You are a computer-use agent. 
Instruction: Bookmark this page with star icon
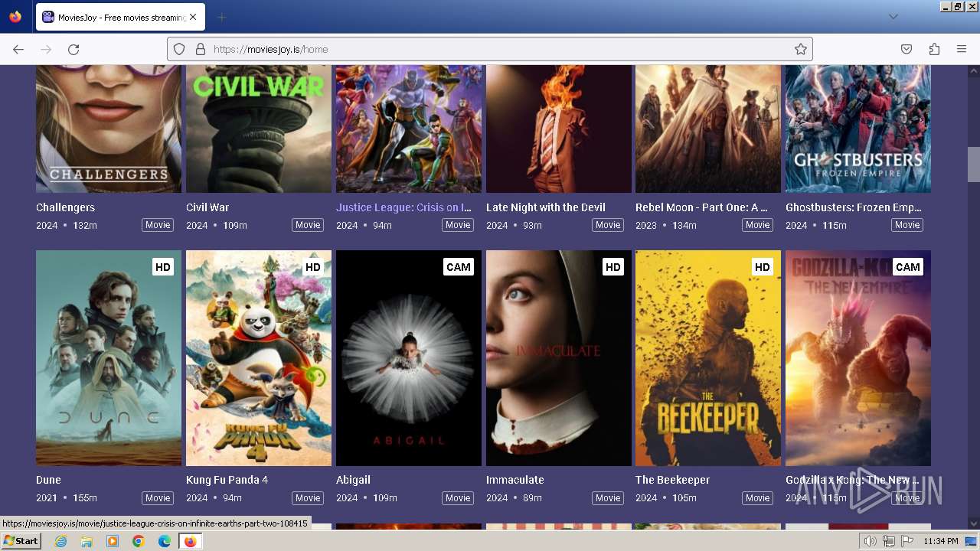(801, 49)
